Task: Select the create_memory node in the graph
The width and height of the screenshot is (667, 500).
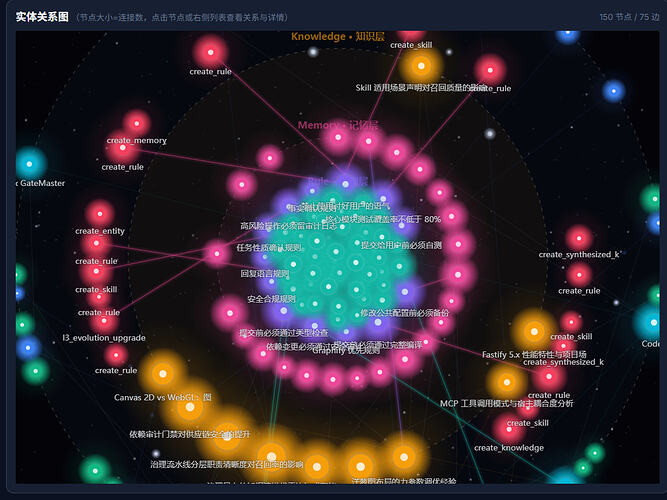Action: coord(137,124)
